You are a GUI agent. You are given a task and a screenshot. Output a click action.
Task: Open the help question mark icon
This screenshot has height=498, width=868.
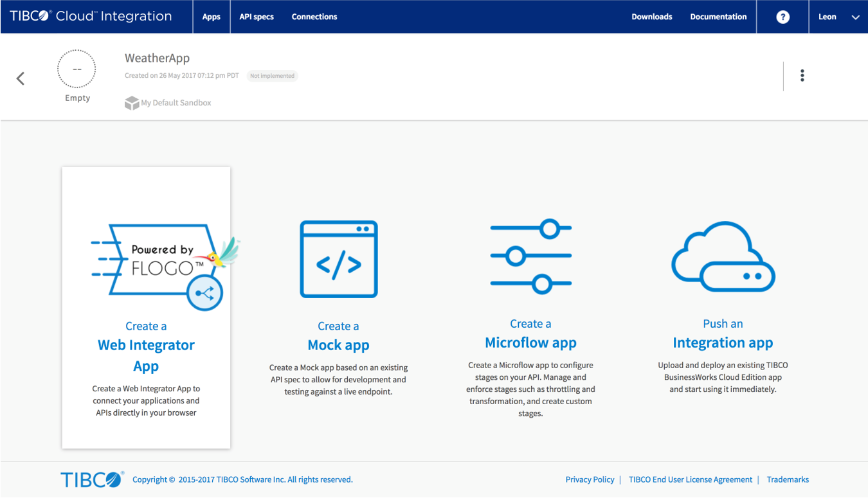(782, 17)
